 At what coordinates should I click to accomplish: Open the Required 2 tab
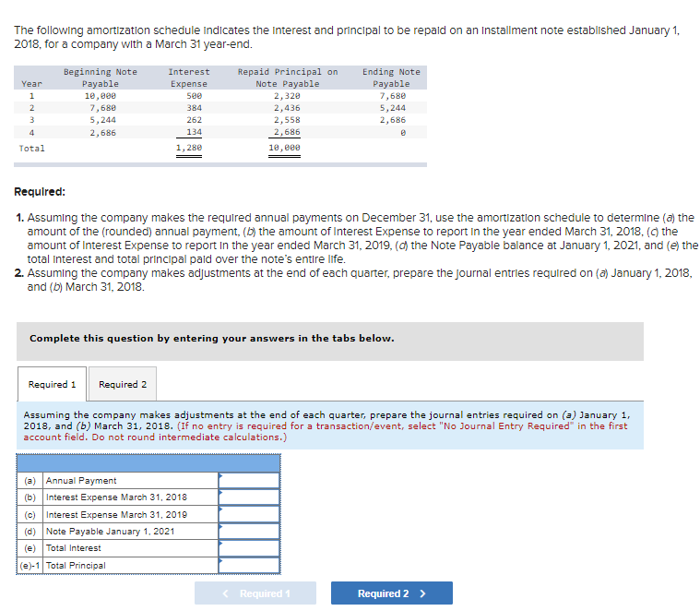pyautogui.click(x=123, y=384)
